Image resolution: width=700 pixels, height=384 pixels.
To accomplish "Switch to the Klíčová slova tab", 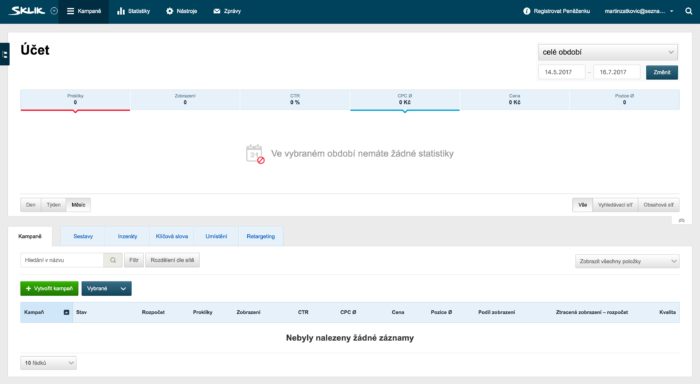I will 171,236.
